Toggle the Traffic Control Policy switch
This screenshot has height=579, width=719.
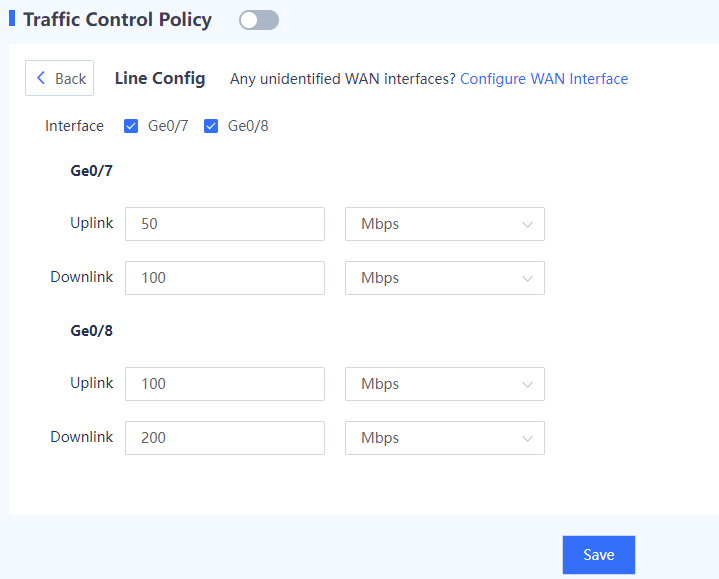click(x=258, y=20)
